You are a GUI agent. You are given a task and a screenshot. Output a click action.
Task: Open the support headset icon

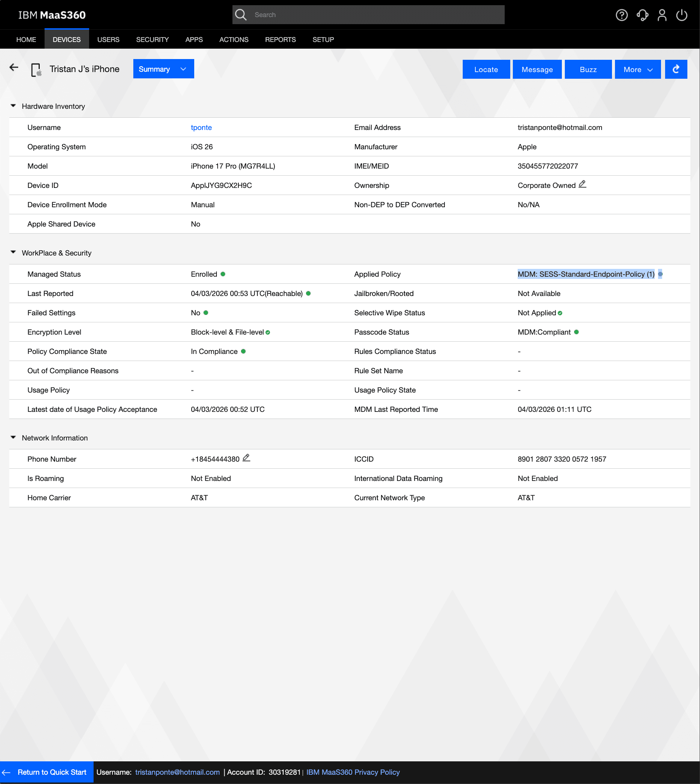pos(642,15)
